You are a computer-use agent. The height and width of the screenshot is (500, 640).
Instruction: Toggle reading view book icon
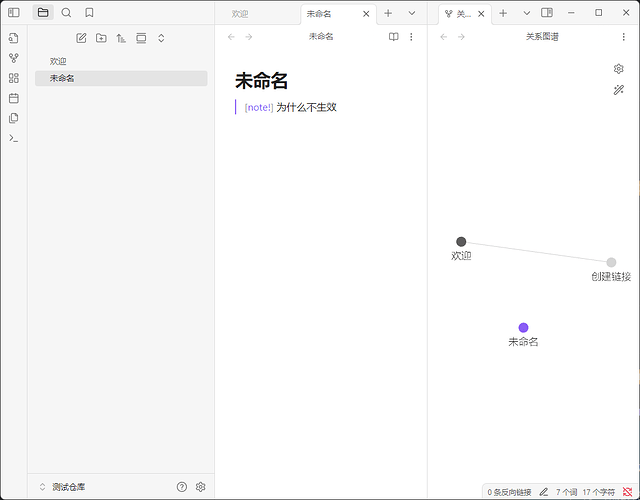point(393,37)
